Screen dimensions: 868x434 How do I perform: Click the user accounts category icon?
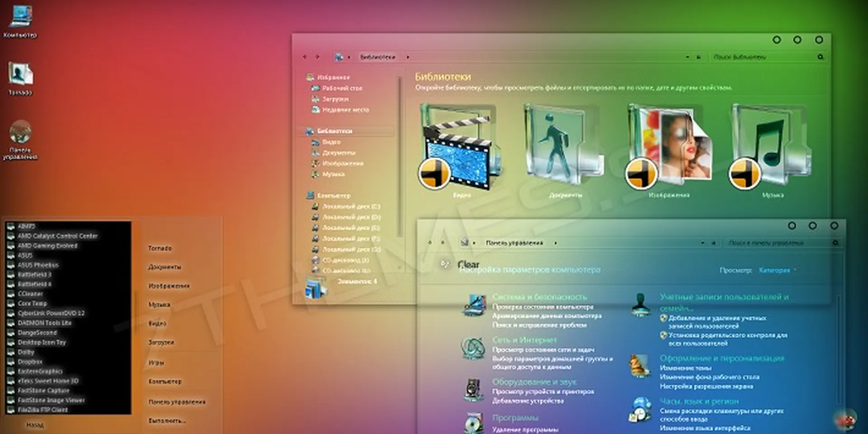[x=641, y=304]
